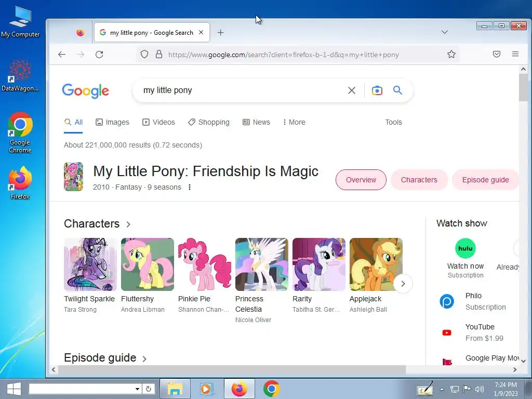Click horizontal scrollbar right arrow
This screenshot has height=399, width=532.
515,369
